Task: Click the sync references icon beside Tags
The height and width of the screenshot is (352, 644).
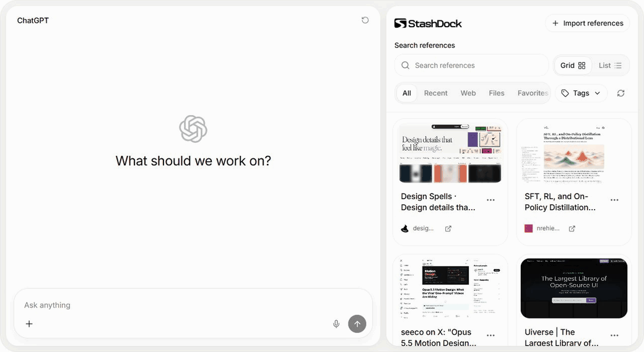Action: 620,93
